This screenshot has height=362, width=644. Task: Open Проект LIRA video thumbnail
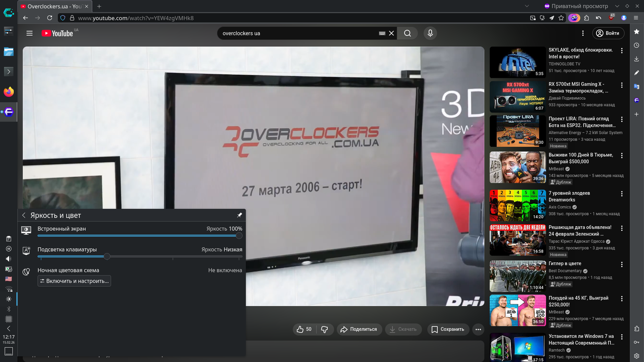pyautogui.click(x=518, y=131)
